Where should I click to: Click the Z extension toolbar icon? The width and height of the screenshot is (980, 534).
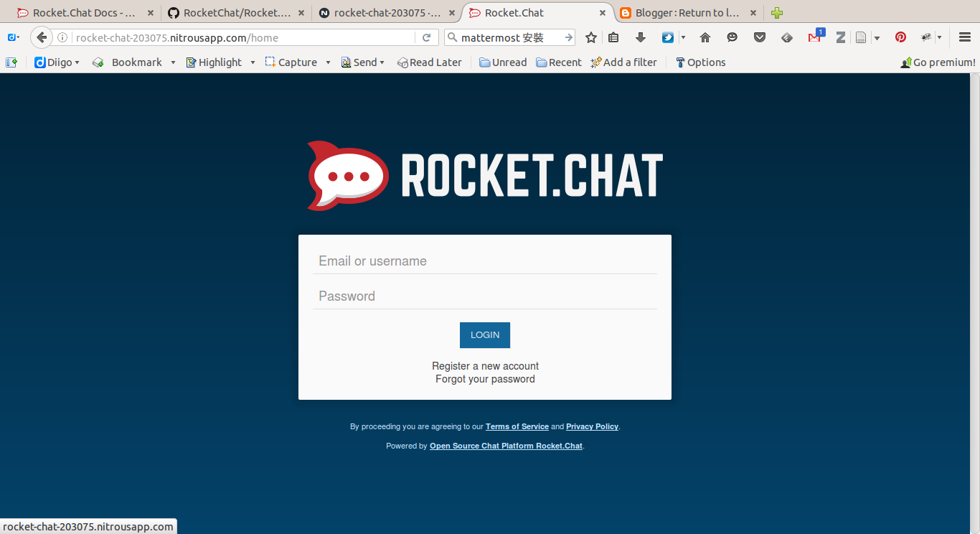pos(841,38)
